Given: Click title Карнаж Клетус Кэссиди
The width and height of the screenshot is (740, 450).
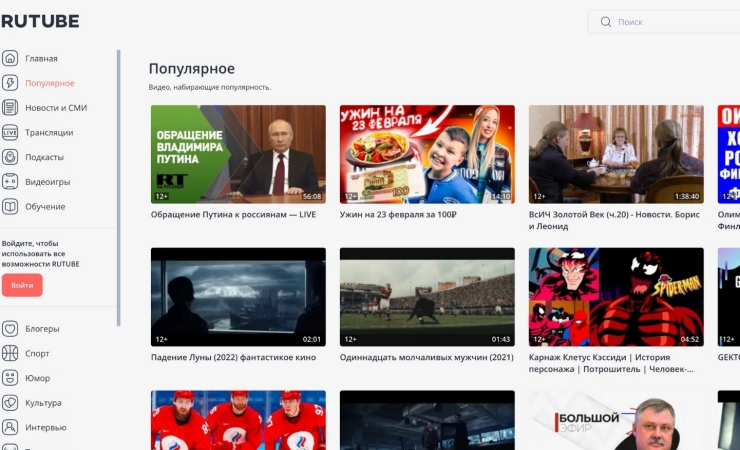Looking at the screenshot, I should coord(611,363).
